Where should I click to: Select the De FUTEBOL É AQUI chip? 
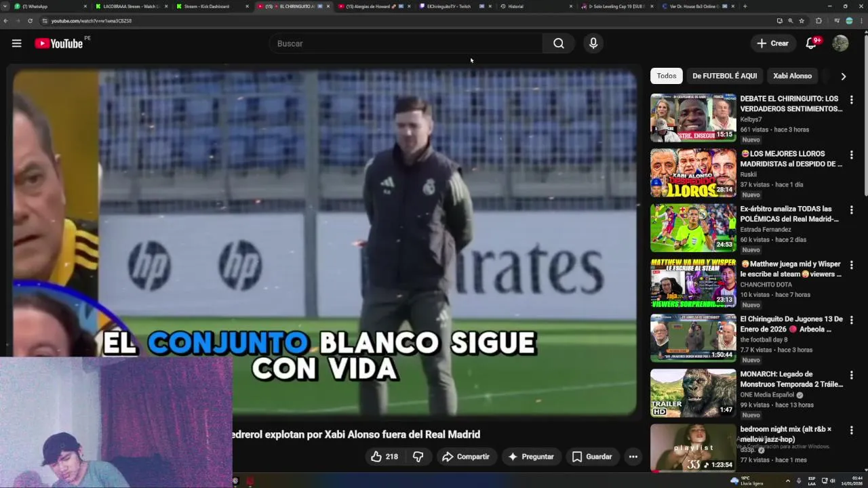point(724,76)
